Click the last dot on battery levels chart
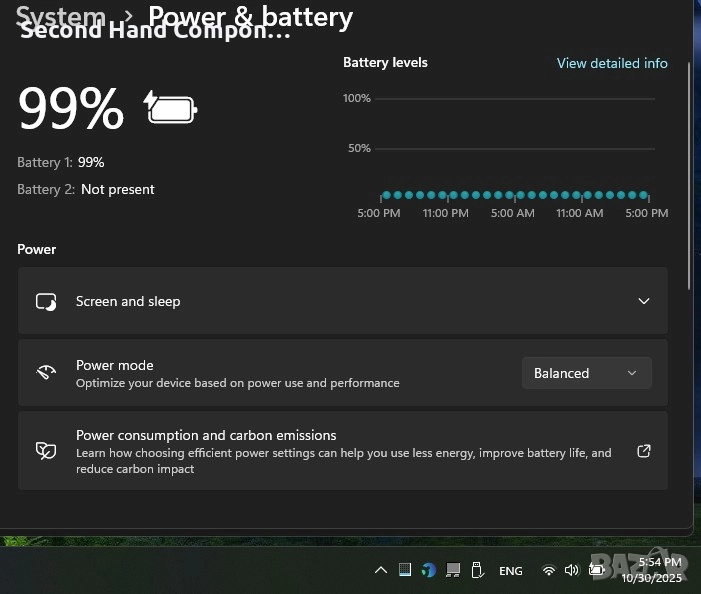This screenshot has width=701, height=594. click(x=643, y=195)
